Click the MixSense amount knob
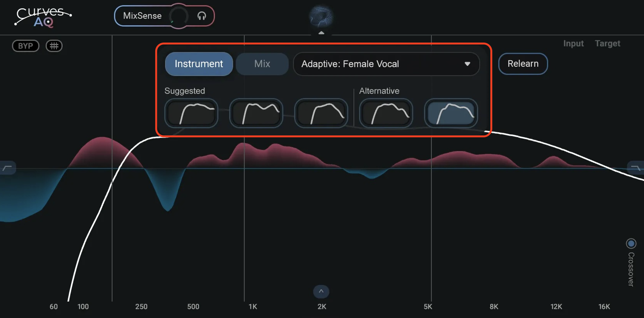The width and height of the screenshot is (644, 318). click(179, 16)
